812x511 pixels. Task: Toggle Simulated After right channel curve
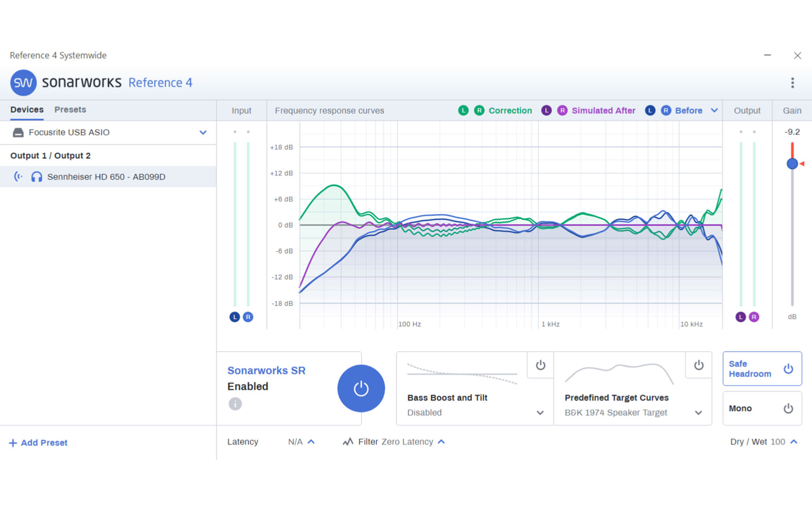(x=562, y=110)
